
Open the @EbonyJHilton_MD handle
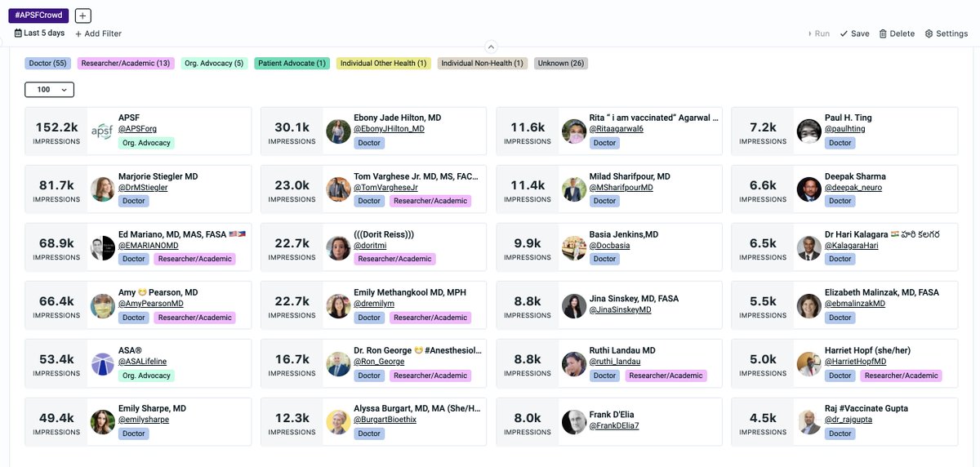pos(389,129)
